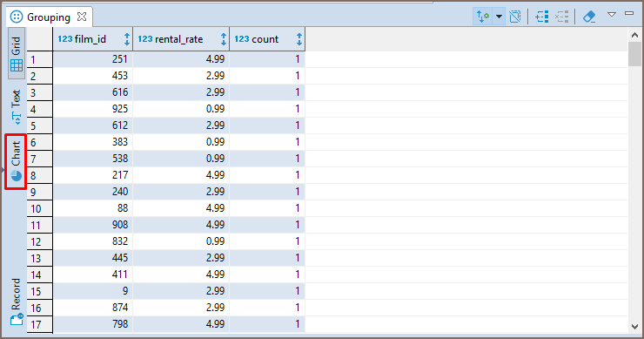Sort by the film_id column arrows

[x=127, y=39]
